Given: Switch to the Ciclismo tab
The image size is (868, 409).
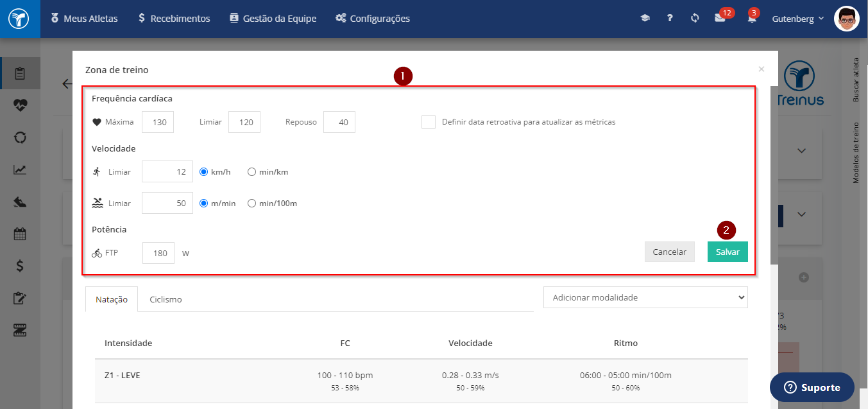Looking at the screenshot, I should tap(166, 299).
